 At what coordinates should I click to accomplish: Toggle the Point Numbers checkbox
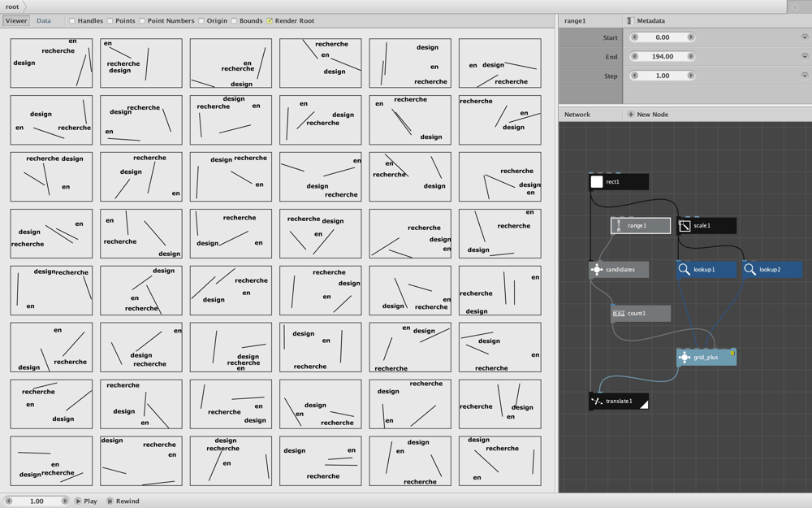click(142, 21)
